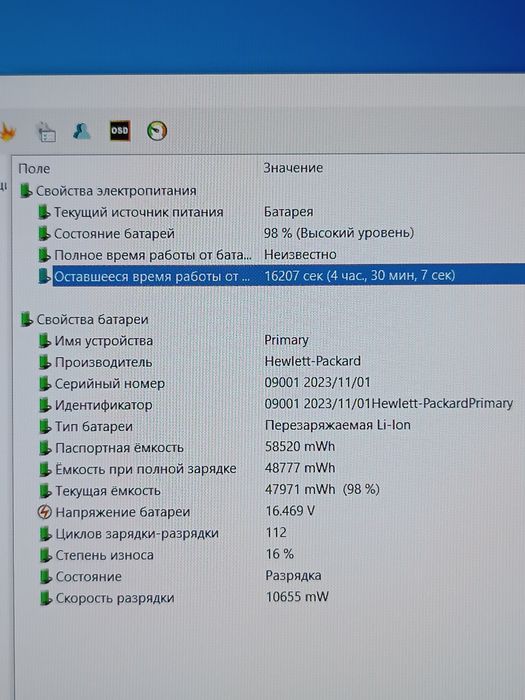Click the value 16207 сек (4 час., 30 мин, 7 сек)
The width and height of the screenshot is (525, 700).
pos(360,275)
